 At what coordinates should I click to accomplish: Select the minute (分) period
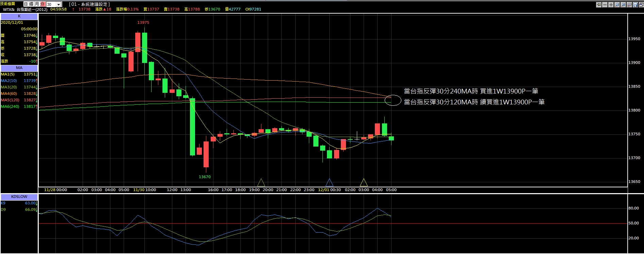click(x=42, y=4)
